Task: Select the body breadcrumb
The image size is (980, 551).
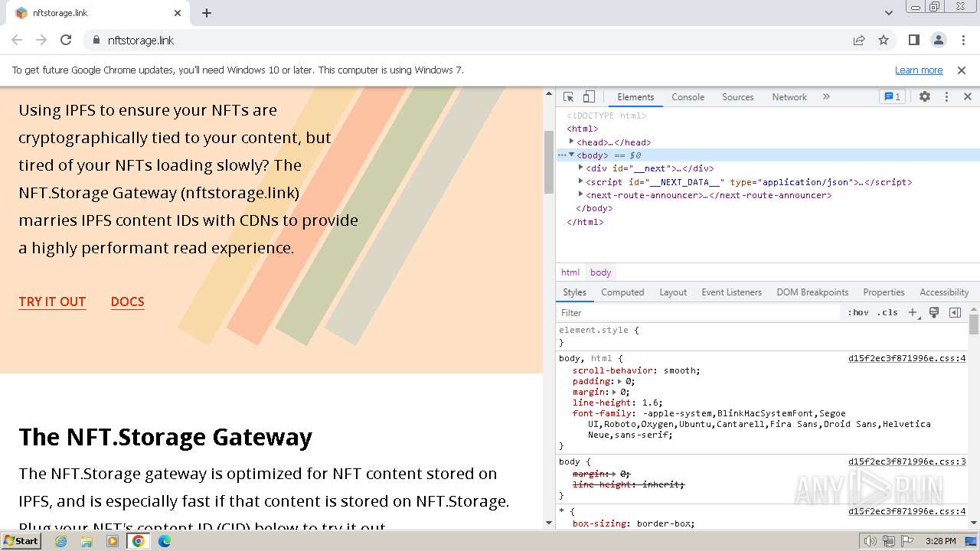Action: tap(600, 272)
